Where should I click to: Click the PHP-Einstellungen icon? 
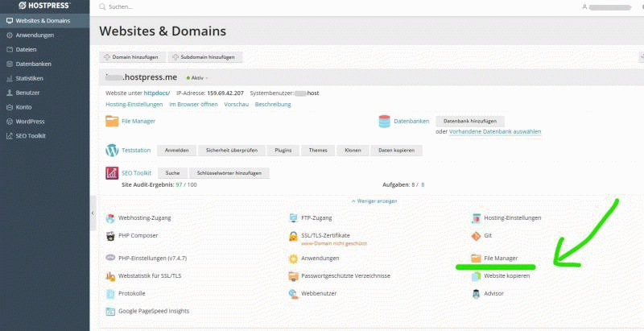pyautogui.click(x=110, y=258)
